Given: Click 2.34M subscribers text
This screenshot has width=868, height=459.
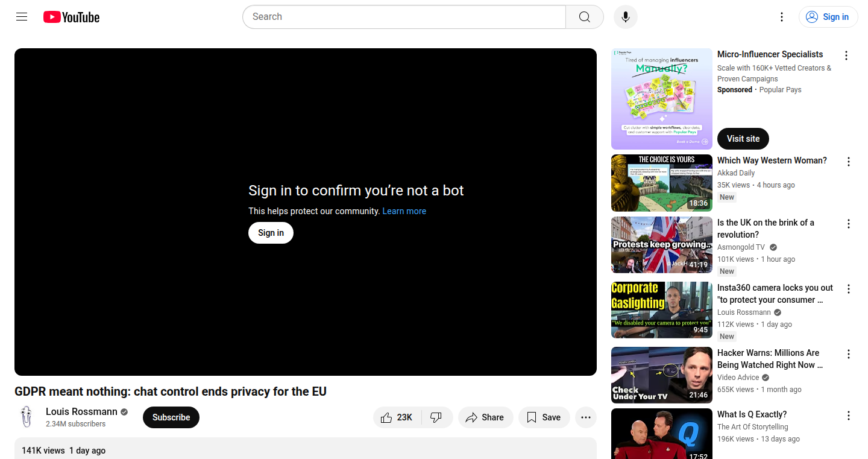Looking at the screenshot, I should (x=76, y=424).
